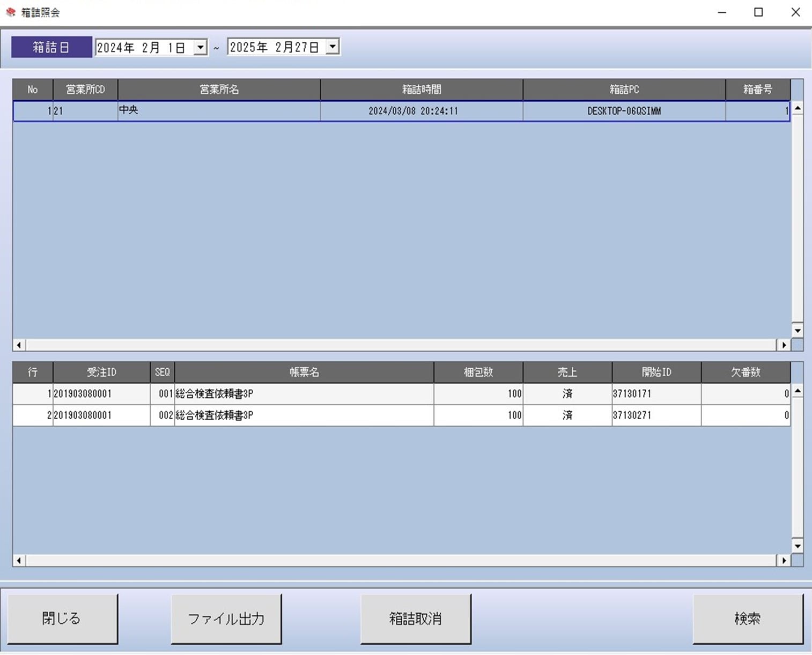Select the 中央 office row in upper table

click(x=218, y=111)
